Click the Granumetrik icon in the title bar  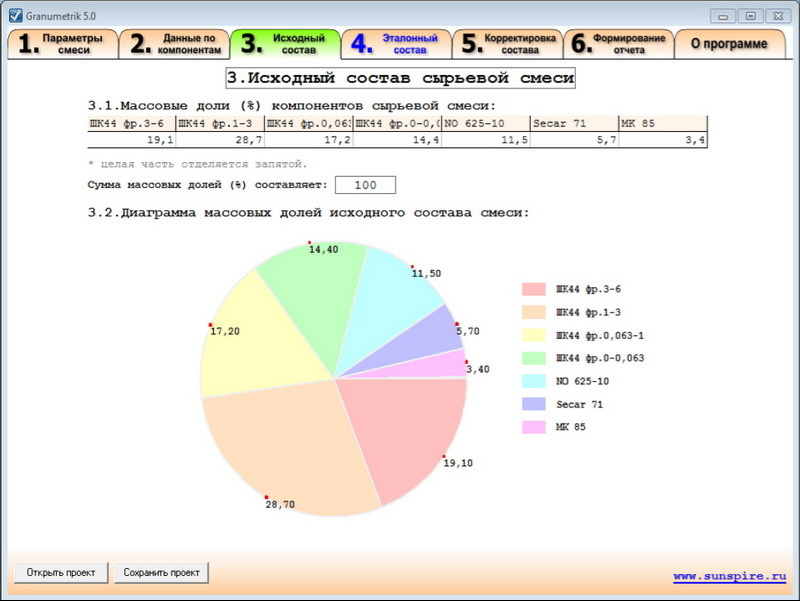17,14
